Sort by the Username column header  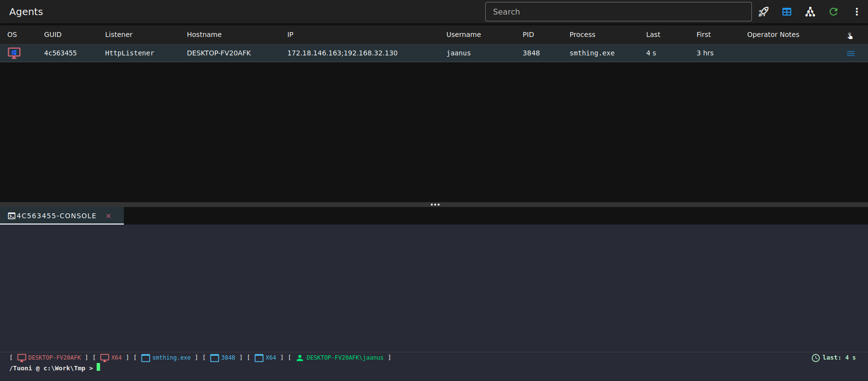point(463,35)
